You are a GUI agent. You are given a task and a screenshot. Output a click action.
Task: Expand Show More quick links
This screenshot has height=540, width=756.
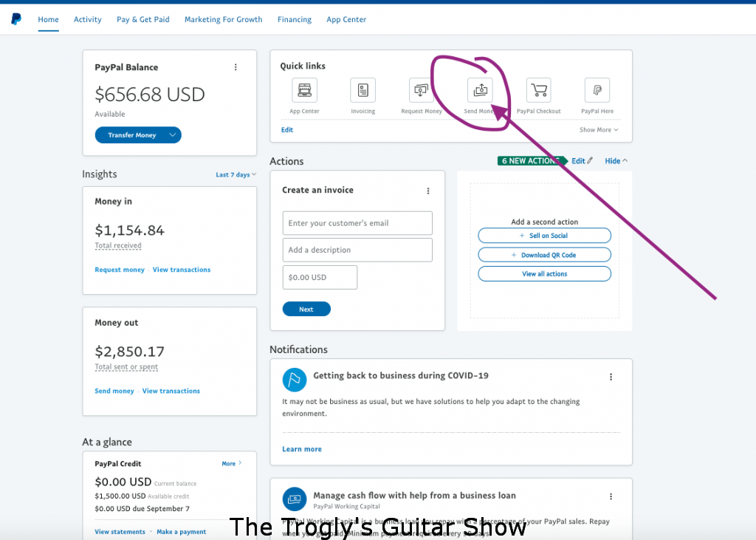click(598, 130)
